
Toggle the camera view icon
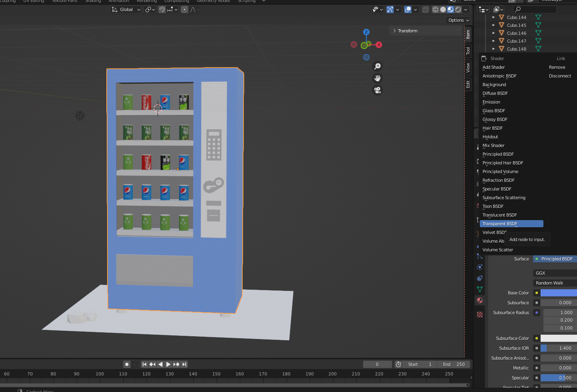click(377, 90)
